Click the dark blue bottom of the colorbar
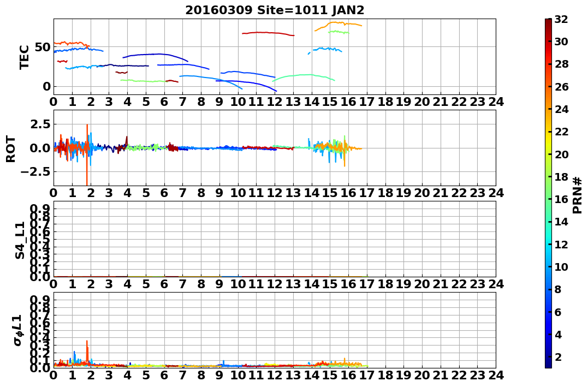588x387 pixels. tap(548, 365)
